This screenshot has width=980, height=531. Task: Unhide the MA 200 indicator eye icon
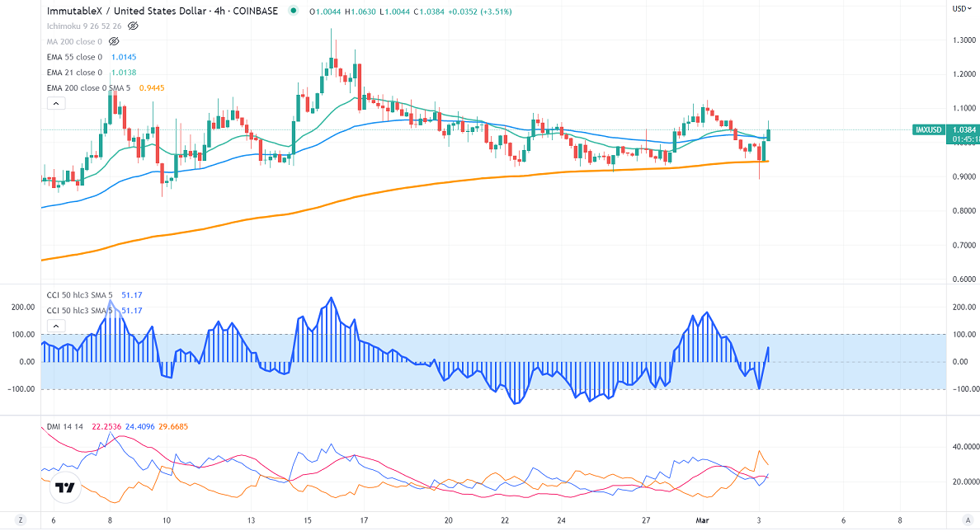tap(115, 41)
